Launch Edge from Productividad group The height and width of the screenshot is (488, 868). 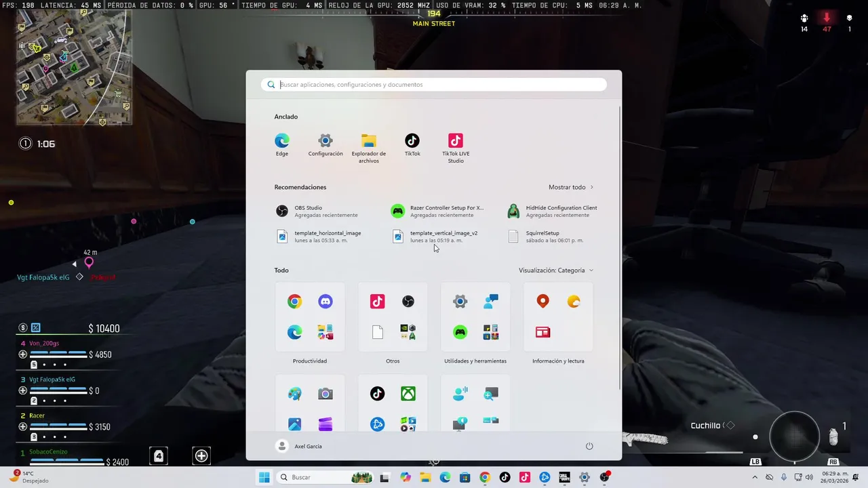pos(294,332)
